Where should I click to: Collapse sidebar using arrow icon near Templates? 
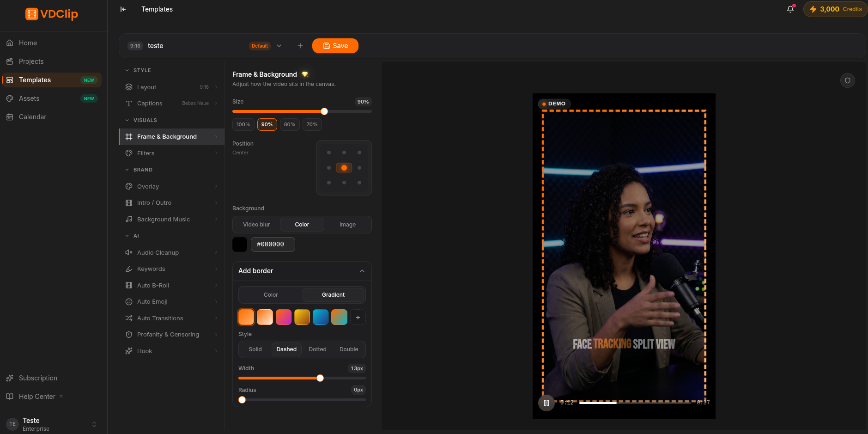click(123, 9)
